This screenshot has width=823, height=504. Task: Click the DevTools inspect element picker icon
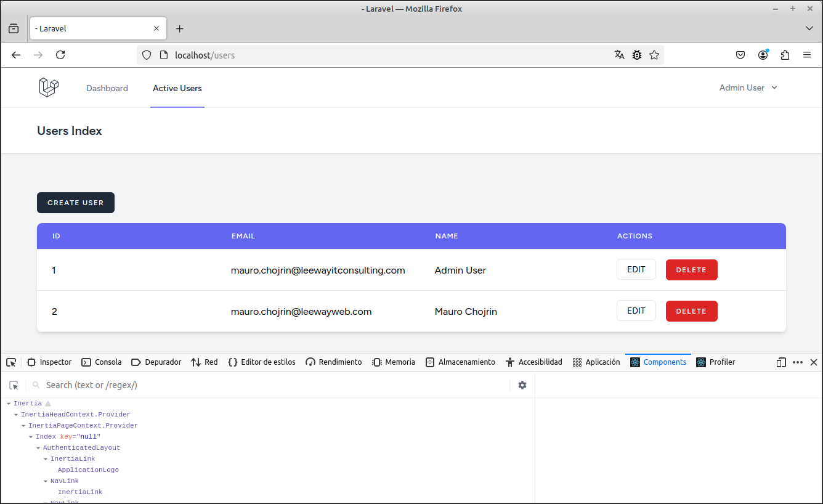coord(11,362)
